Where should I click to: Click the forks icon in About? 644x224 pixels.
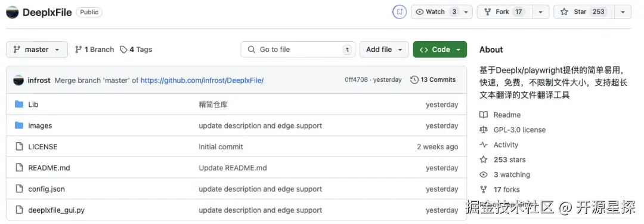coord(484,190)
